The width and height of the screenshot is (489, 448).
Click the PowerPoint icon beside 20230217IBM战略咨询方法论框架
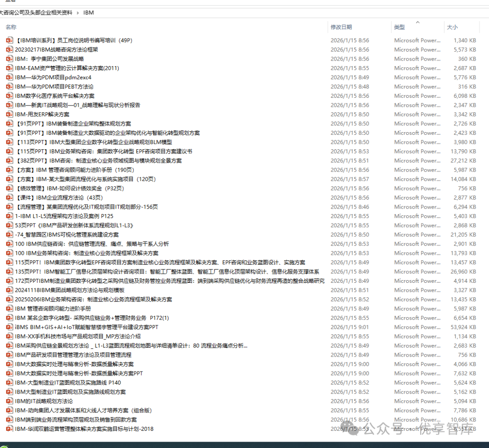[x=10, y=50]
